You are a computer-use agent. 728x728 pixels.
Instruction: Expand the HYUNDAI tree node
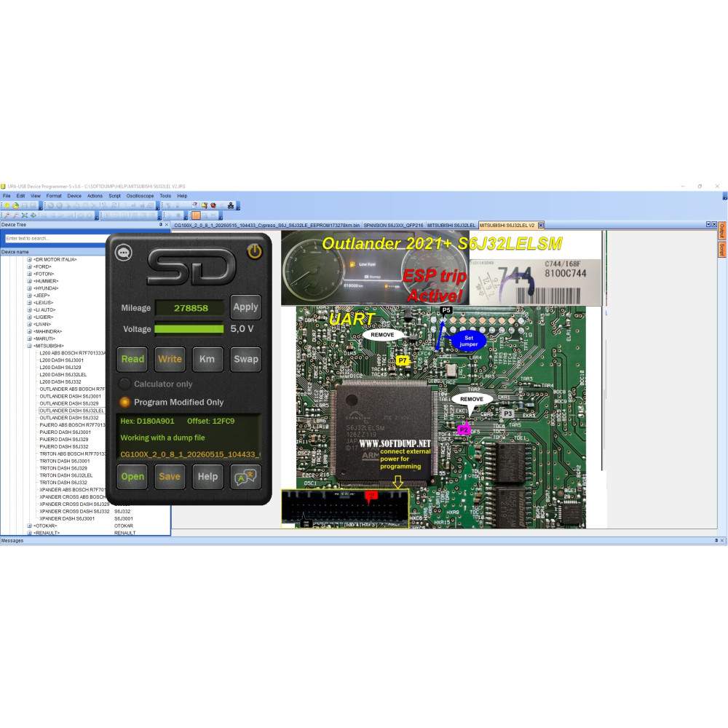29,288
